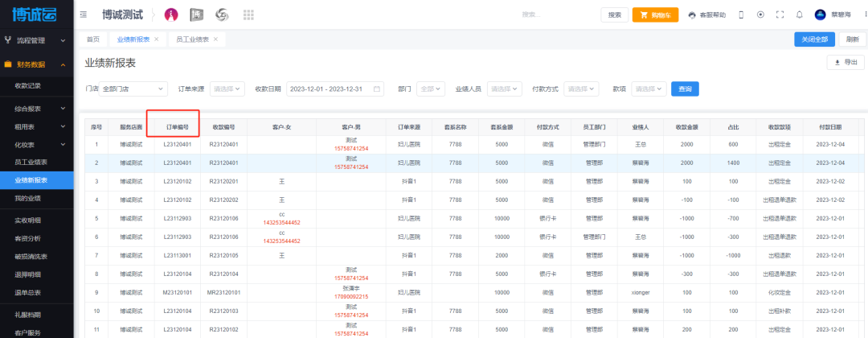The height and width of the screenshot is (338, 868).
Task: Export the report with 导出 button
Action: (x=845, y=63)
